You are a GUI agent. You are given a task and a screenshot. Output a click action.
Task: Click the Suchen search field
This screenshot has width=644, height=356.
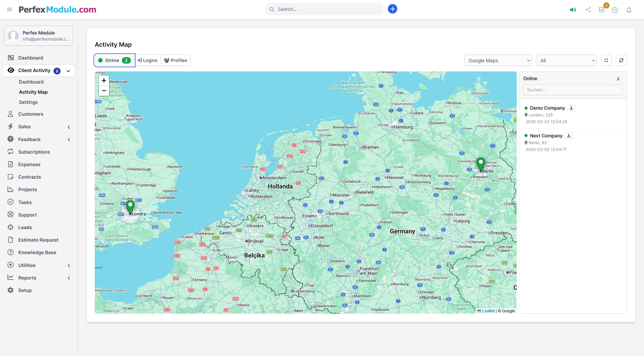point(573,90)
